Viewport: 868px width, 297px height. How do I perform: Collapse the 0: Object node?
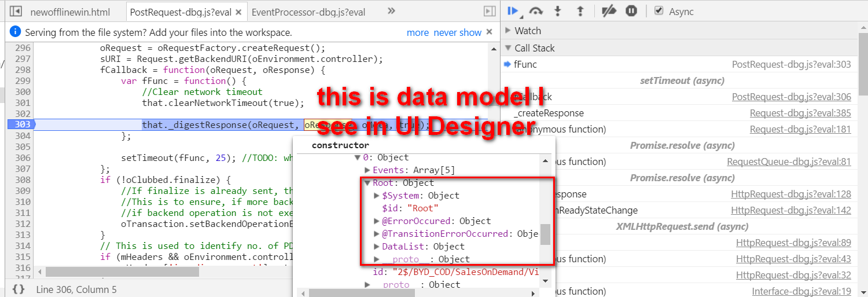[358, 157]
